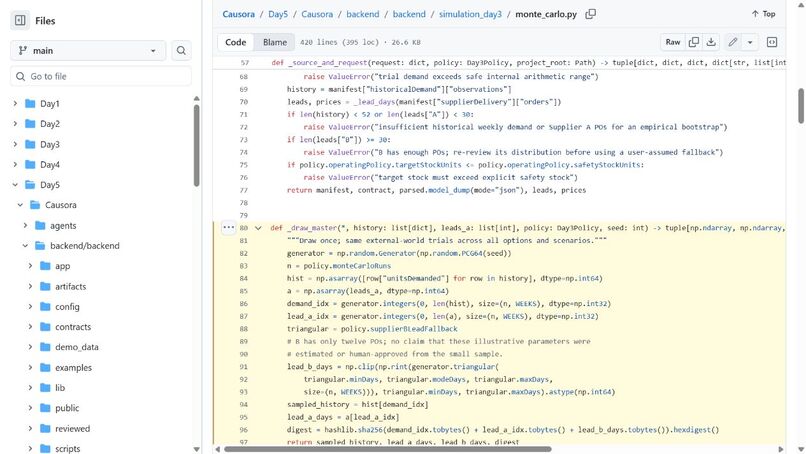Collapse the Causora folder chevron
806x454 pixels.
click(x=20, y=205)
